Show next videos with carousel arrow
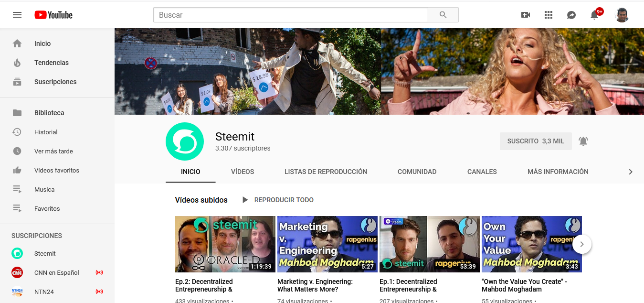Screen dimensions: 644x303 (582, 244)
